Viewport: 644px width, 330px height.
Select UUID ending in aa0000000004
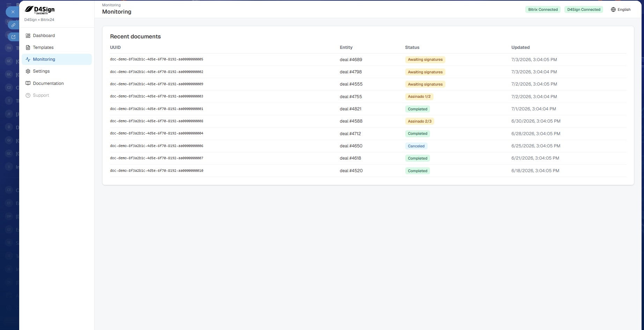pos(156,133)
